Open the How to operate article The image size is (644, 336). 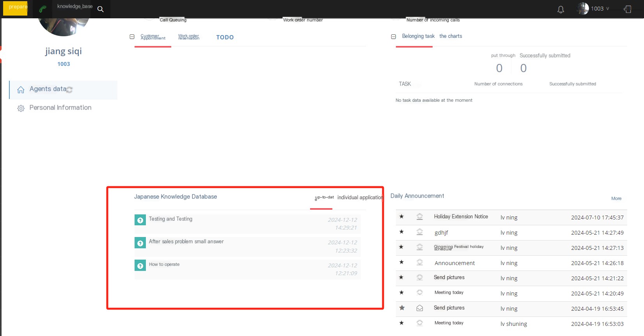(x=164, y=264)
